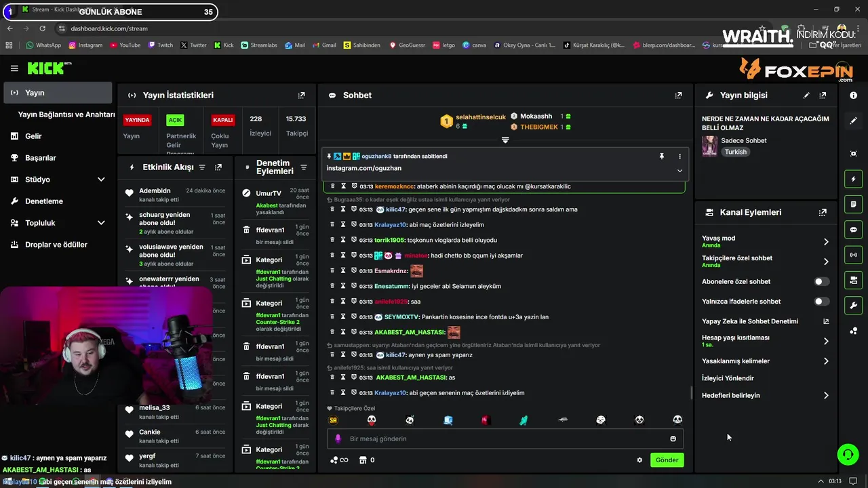Open the three-dot menu on the pinned message
This screenshot has width=868, height=488.
pos(679,156)
